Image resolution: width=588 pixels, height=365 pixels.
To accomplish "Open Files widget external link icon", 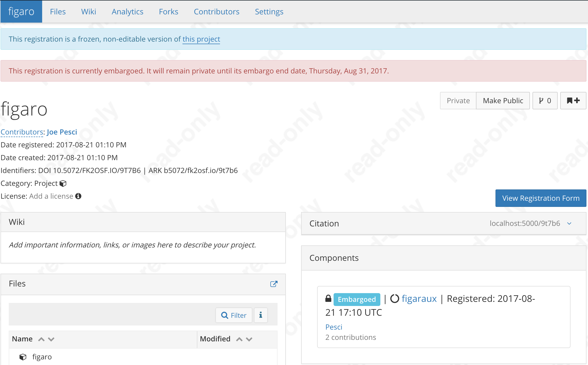I will click(274, 284).
